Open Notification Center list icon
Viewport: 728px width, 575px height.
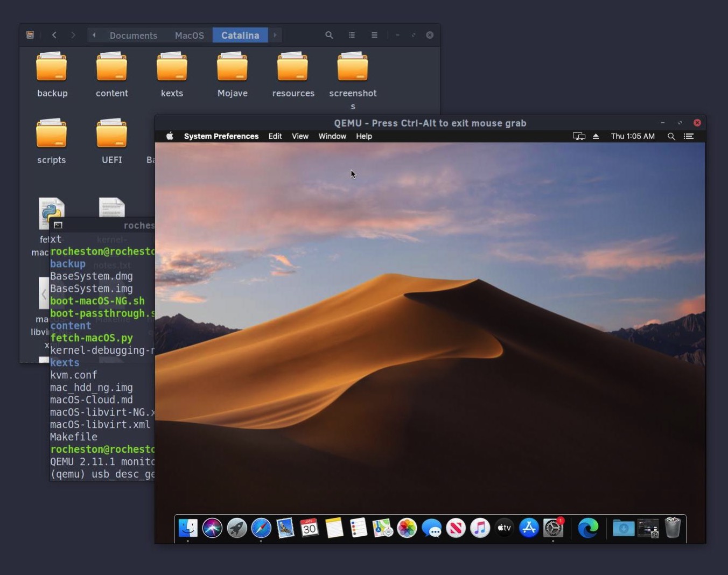688,136
